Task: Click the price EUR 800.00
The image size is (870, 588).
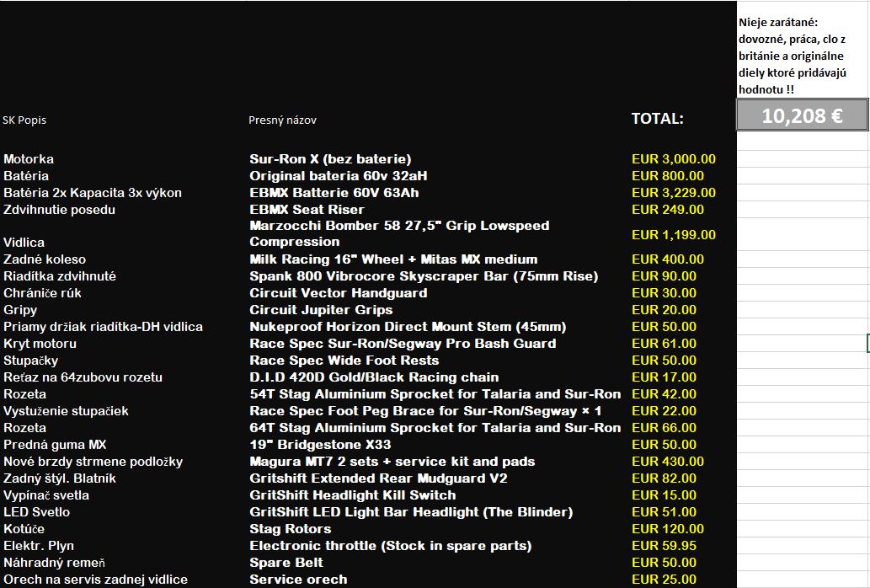Action: click(668, 176)
